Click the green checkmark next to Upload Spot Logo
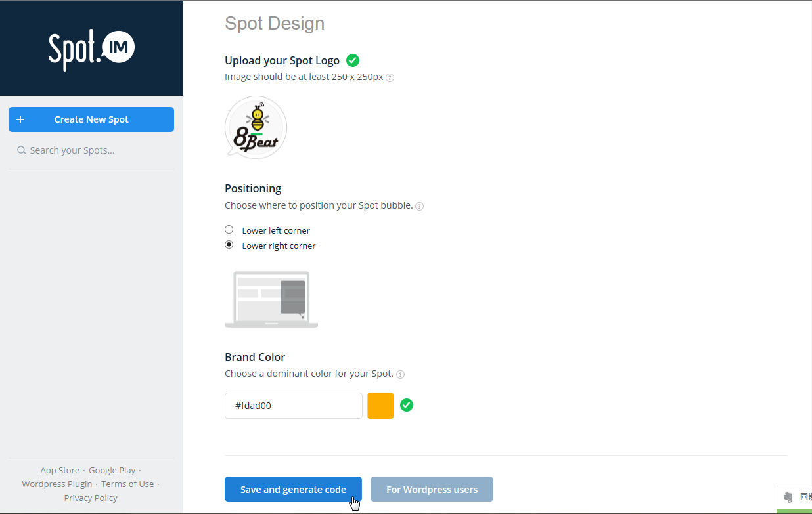 click(x=353, y=60)
